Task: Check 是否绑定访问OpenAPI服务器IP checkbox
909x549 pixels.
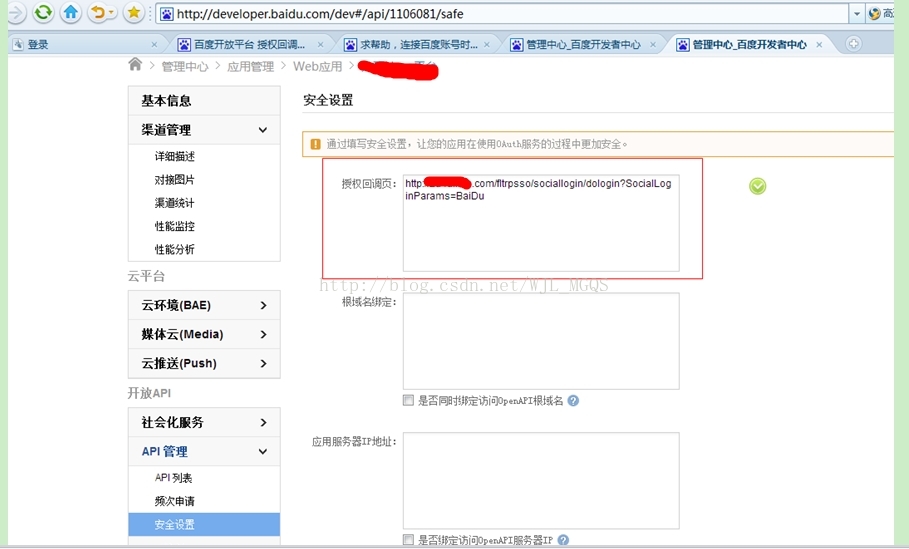Action: [408, 540]
